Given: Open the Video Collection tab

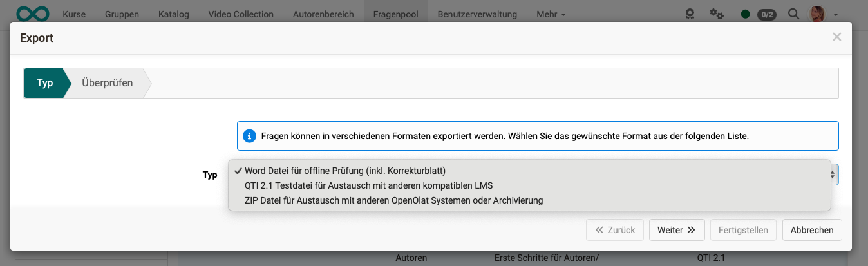Looking at the screenshot, I should pyautogui.click(x=241, y=14).
